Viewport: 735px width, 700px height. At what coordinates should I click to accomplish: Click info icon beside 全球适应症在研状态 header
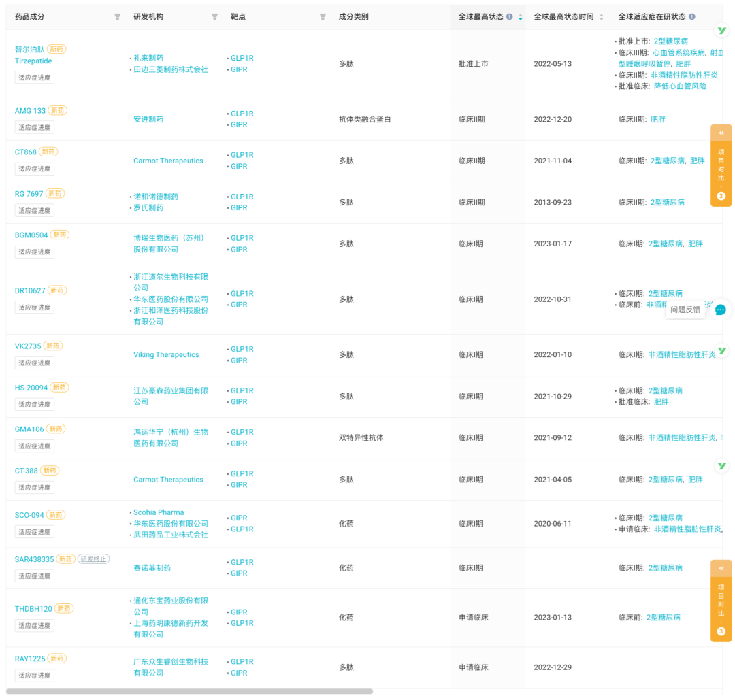(x=692, y=17)
